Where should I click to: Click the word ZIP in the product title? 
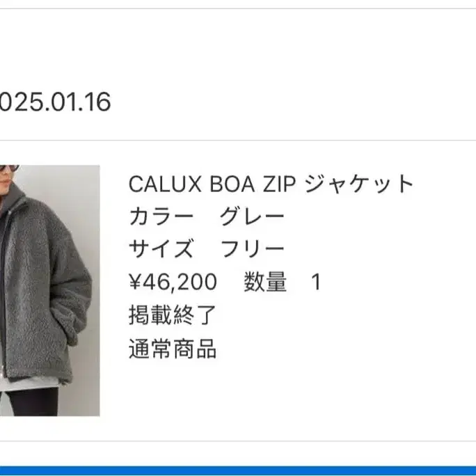279,184
